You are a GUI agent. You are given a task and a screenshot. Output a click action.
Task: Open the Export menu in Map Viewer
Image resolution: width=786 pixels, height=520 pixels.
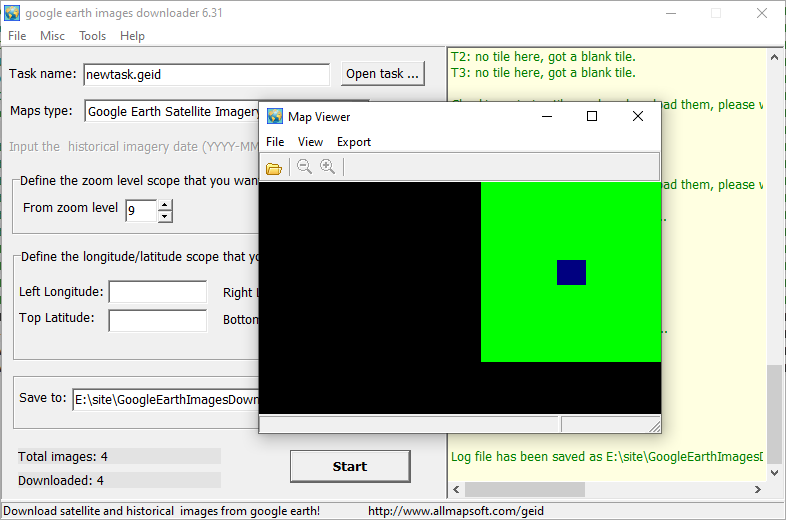coord(354,142)
